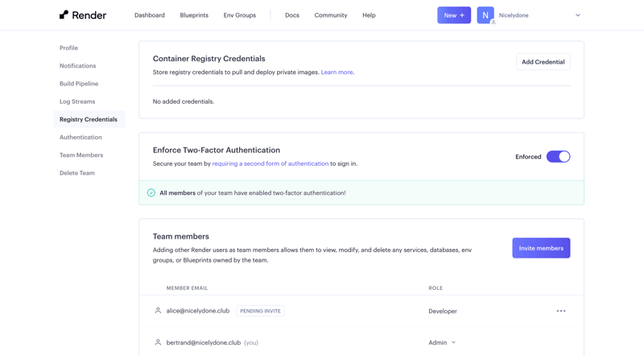The height and width of the screenshot is (356, 644).
Task: Open the Nicelydone team avatar
Action: [x=485, y=15]
